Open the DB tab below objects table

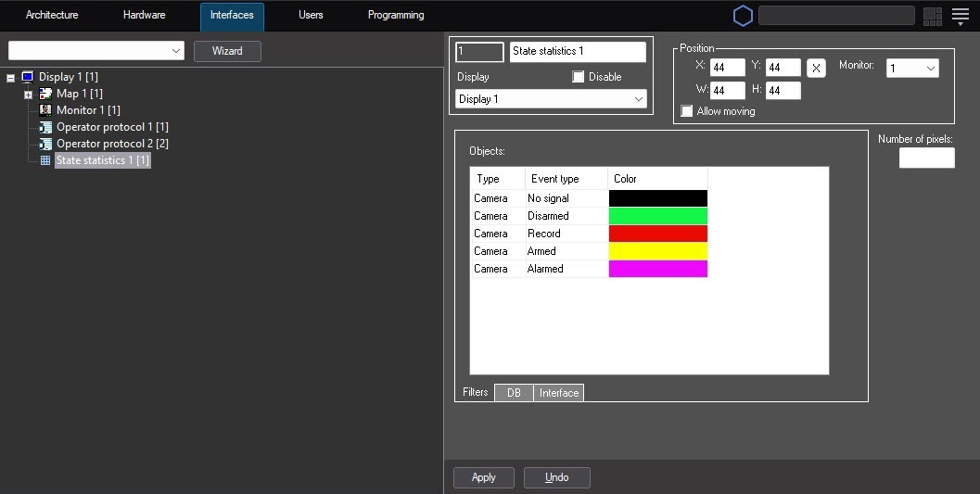[x=514, y=393]
